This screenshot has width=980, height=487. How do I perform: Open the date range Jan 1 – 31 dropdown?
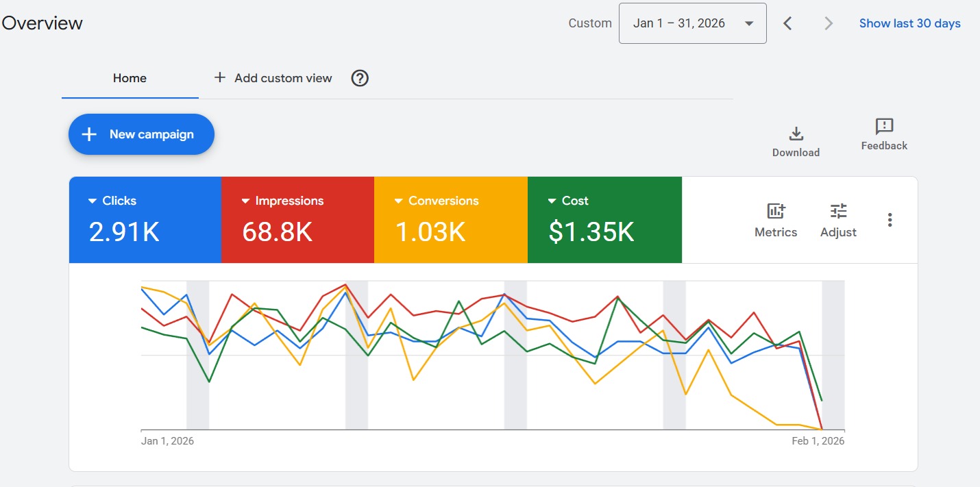point(692,23)
